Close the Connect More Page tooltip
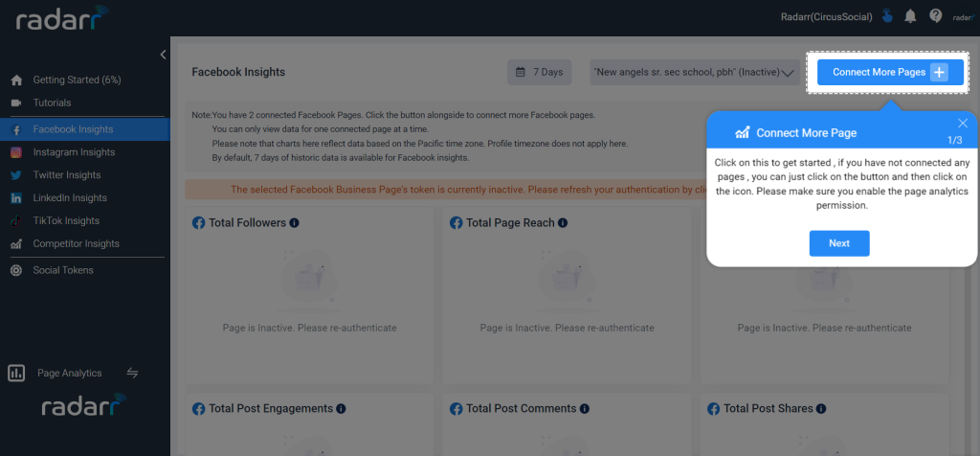980x456 pixels. click(x=963, y=124)
